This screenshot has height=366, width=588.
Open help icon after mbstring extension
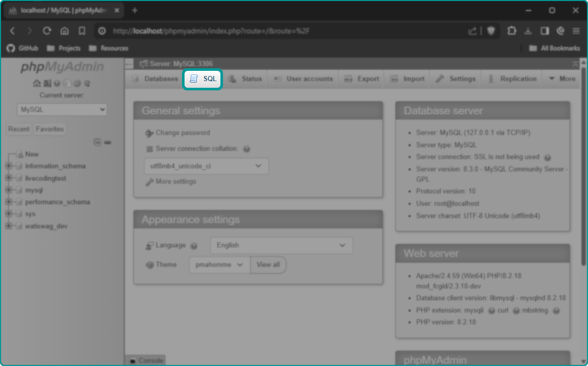tap(556, 311)
